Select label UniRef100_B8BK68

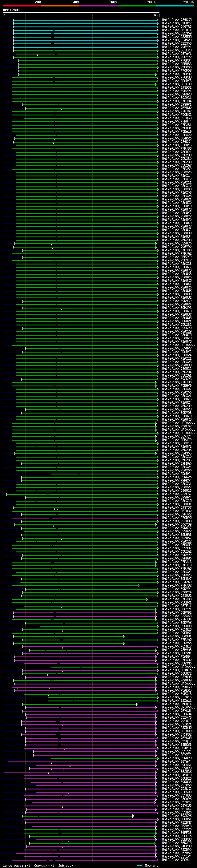click(176, 744)
